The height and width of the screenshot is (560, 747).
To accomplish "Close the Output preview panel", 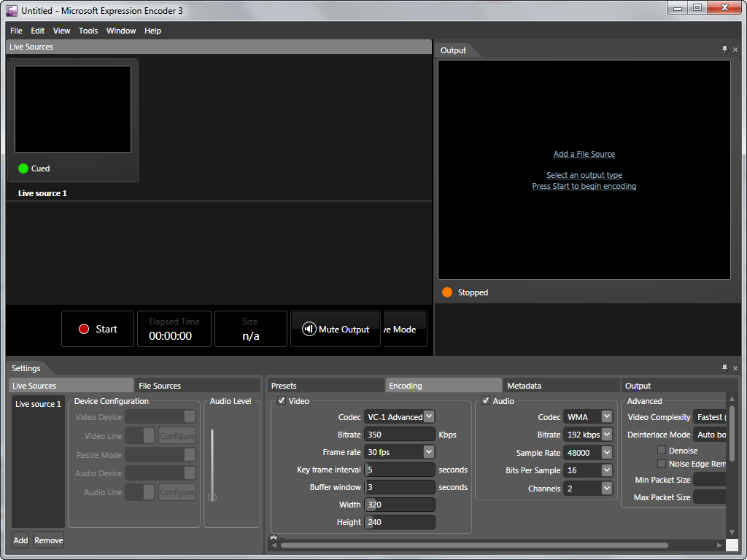I will pyautogui.click(x=735, y=50).
